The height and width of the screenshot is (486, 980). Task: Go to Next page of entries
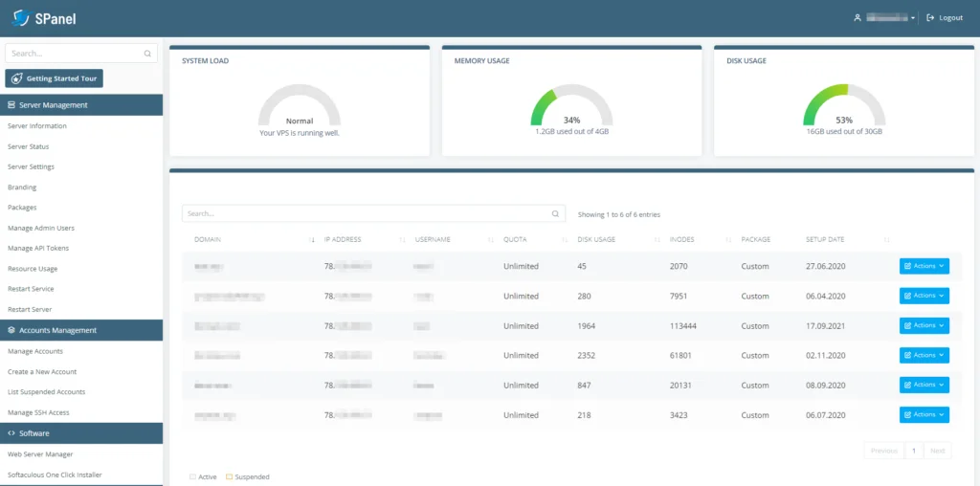(938, 451)
